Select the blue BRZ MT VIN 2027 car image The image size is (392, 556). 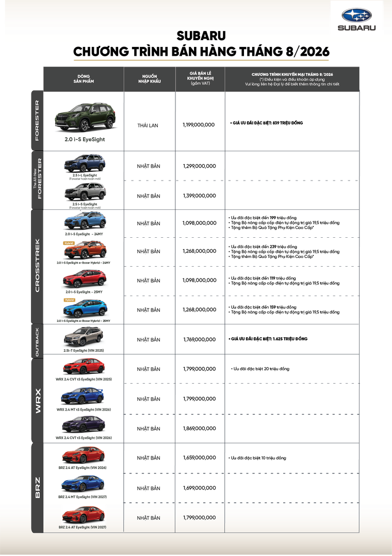pos(83,484)
